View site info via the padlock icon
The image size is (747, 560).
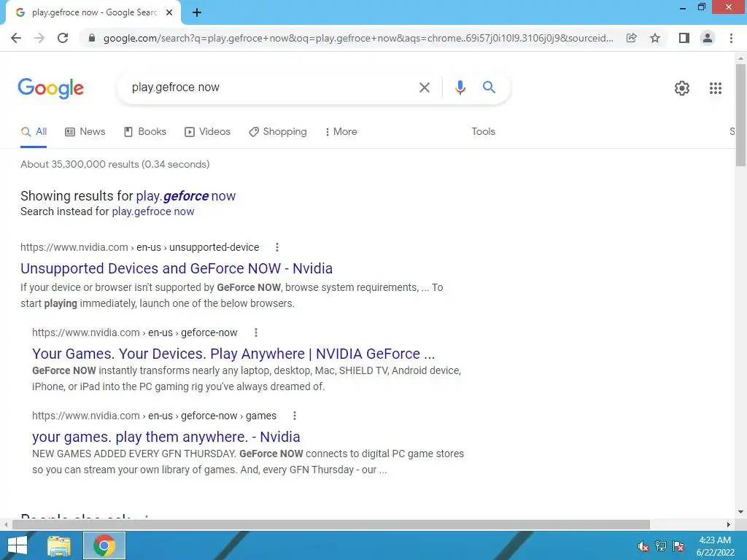click(92, 38)
